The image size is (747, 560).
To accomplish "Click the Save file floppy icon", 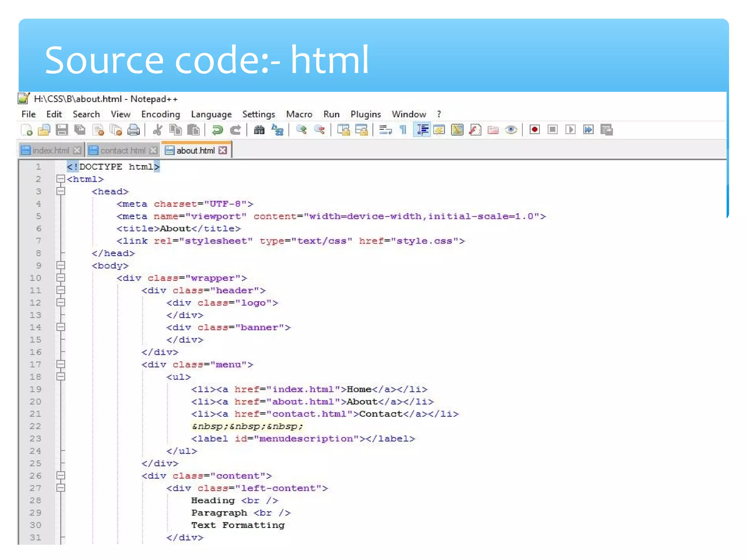I will click(x=62, y=130).
